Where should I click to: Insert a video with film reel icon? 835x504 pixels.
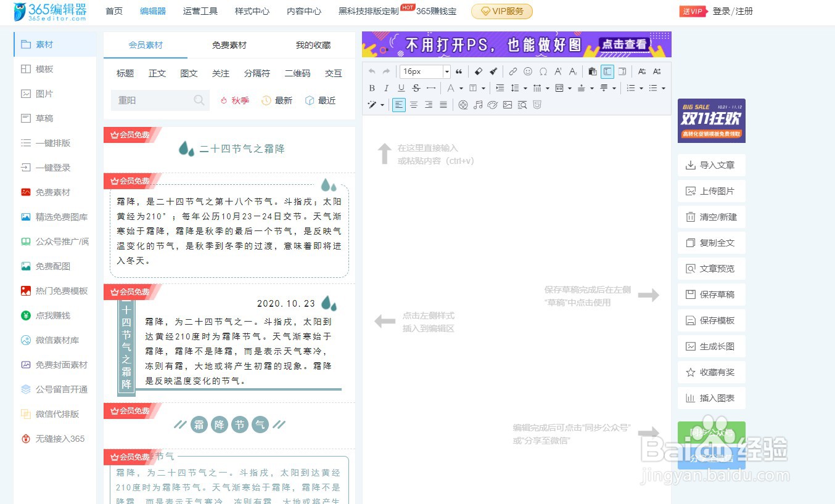(463, 105)
